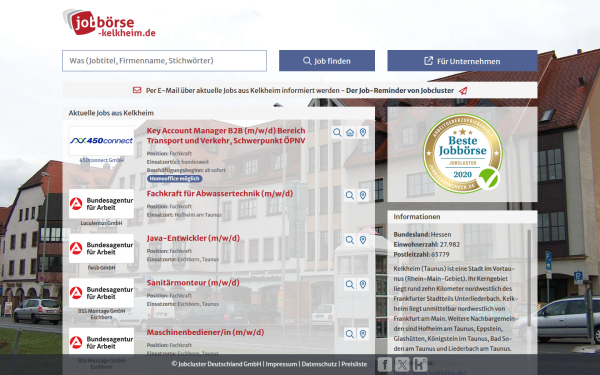This screenshot has width=600, height=375.
Task: Click magnifier icon for Java-Entwickler job
Action: tap(350, 240)
